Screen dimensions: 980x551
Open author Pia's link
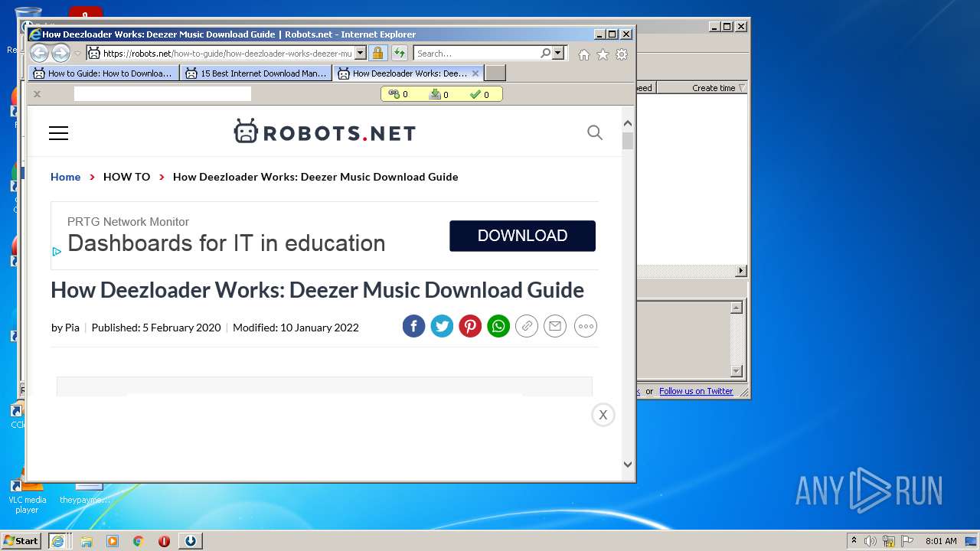click(72, 328)
